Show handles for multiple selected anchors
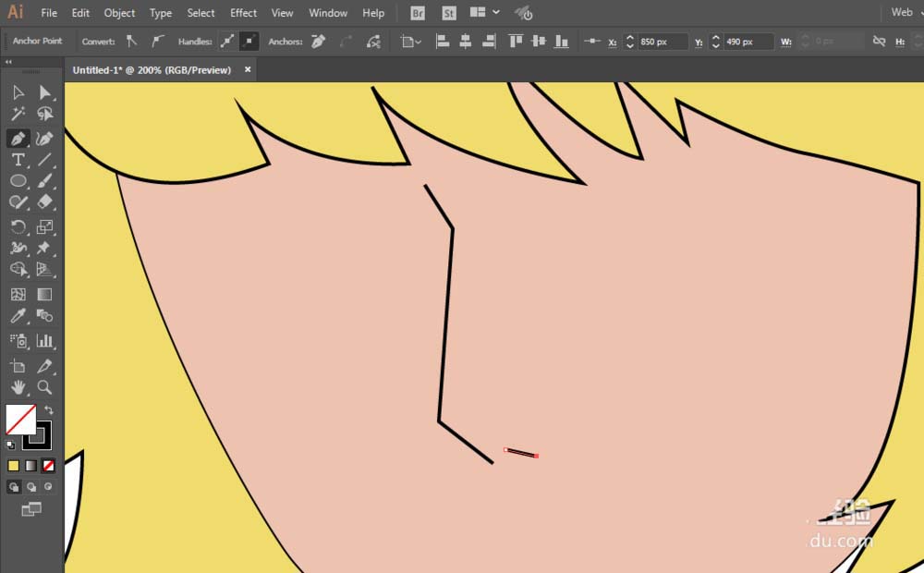The width and height of the screenshot is (924, 573). coord(227,42)
